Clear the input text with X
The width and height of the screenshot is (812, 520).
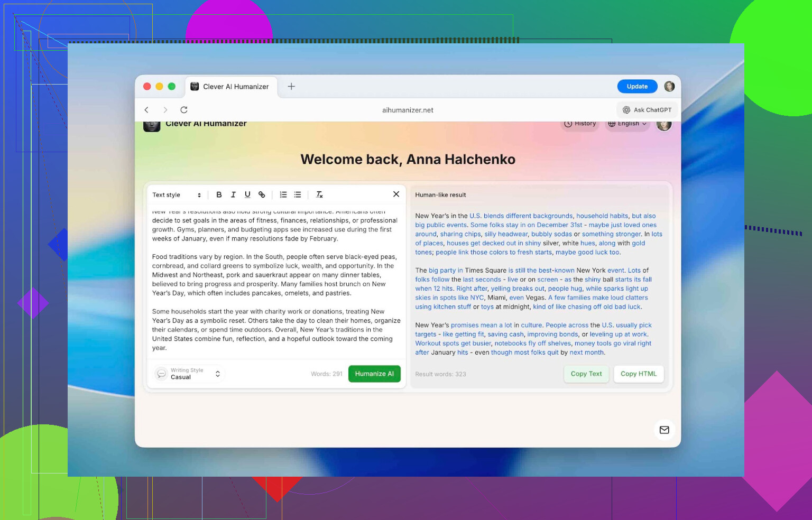396,194
